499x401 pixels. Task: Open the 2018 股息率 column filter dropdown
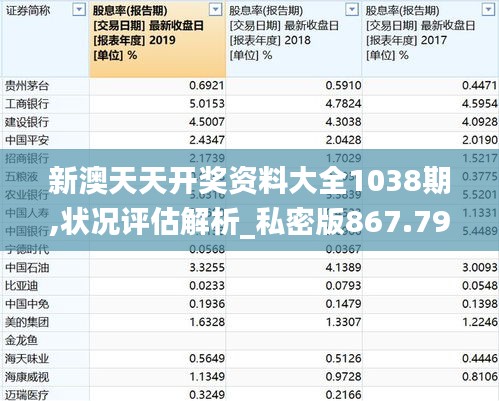click(x=352, y=10)
